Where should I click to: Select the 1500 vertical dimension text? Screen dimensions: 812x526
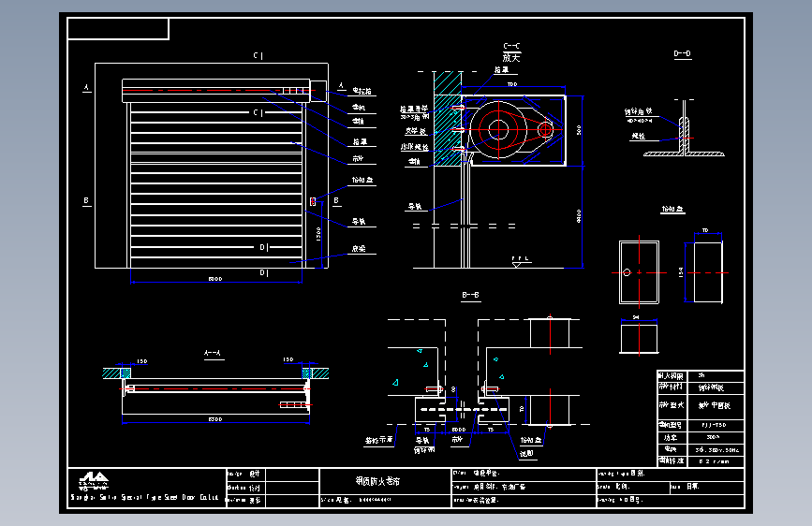318,233
